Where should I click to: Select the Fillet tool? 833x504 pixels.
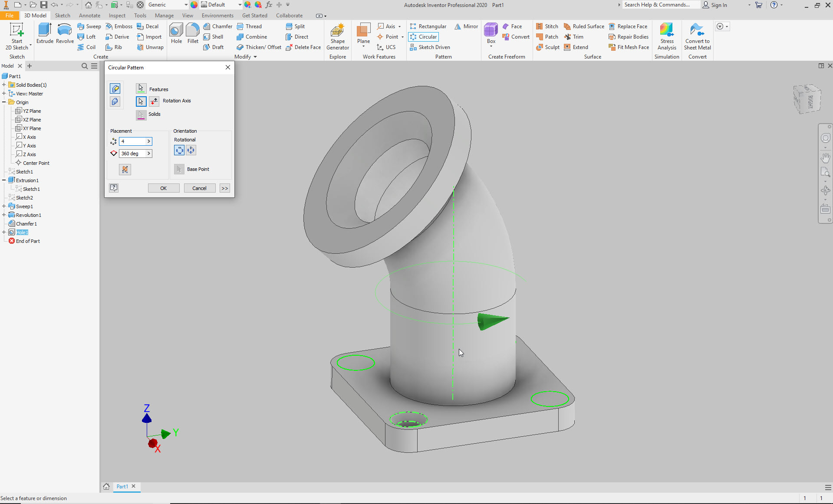coord(193,34)
